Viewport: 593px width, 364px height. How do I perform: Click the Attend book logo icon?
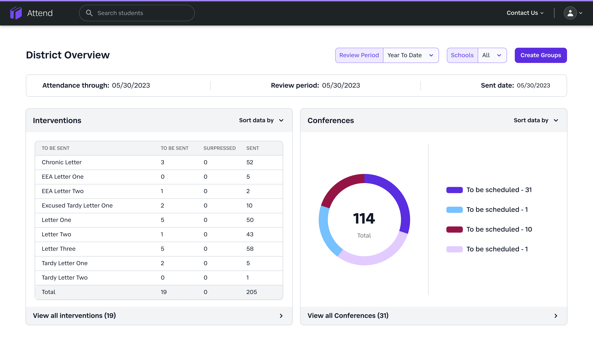coord(16,13)
